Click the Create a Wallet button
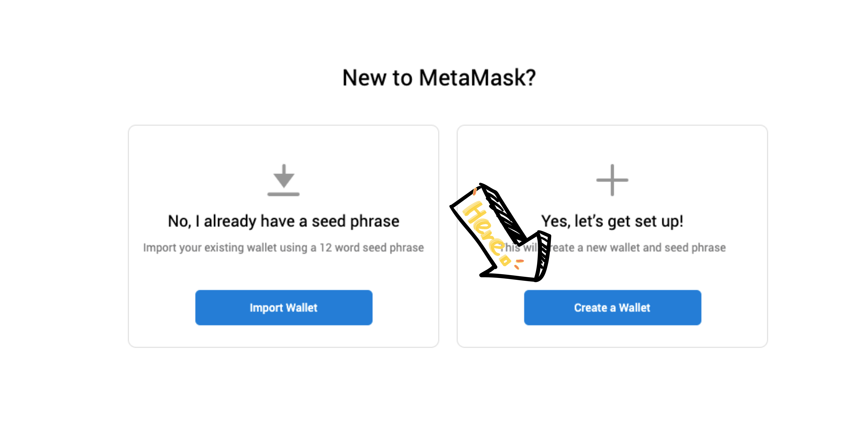Image resolution: width=868 pixels, height=434 pixels. coord(612,307)
